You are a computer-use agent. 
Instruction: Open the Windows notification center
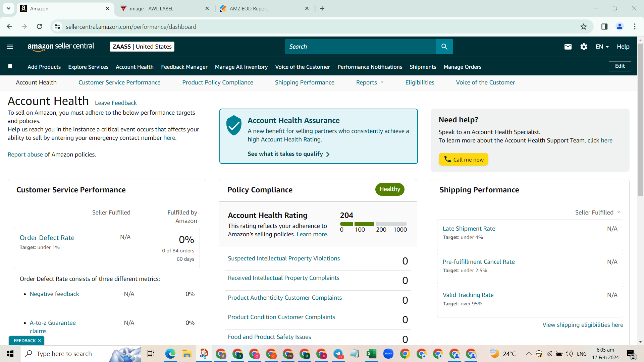[631, 354]
